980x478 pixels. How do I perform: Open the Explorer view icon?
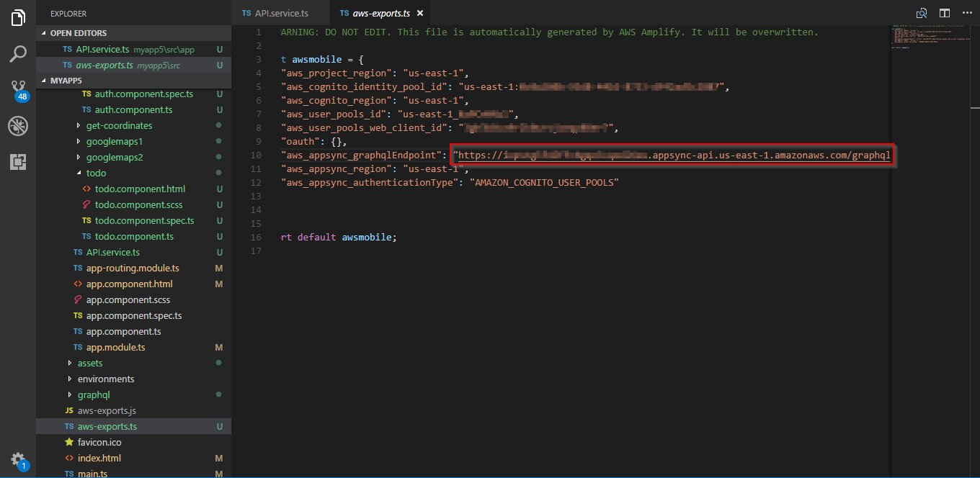[x=18, y=18]
